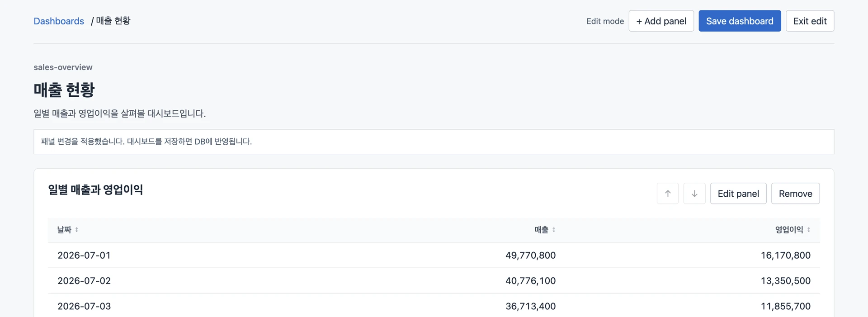Image resolution: width=868 pixels, height=317 pixels.
Task: Go to Dashboards breadcrumb link
Action: coord(59,21)
